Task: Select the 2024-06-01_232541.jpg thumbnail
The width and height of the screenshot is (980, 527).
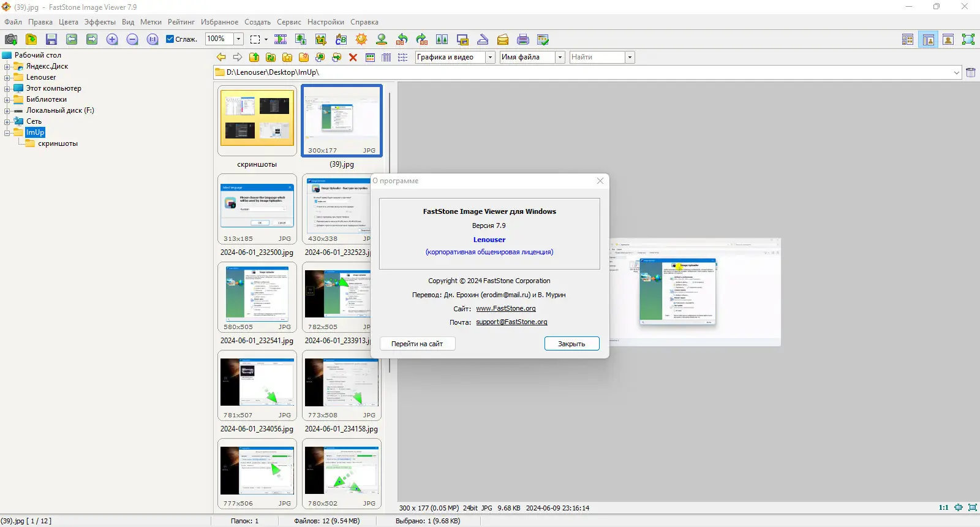Action: click(257, 298)
